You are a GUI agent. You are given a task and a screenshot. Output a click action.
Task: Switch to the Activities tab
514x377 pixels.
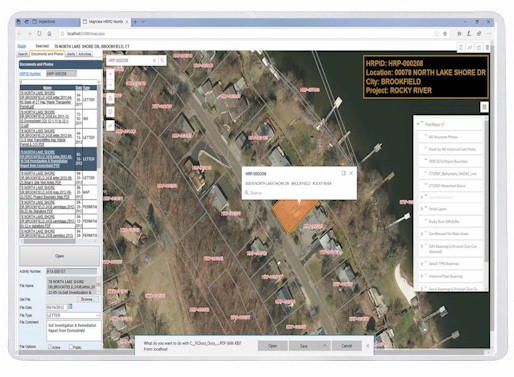[85, 54]
